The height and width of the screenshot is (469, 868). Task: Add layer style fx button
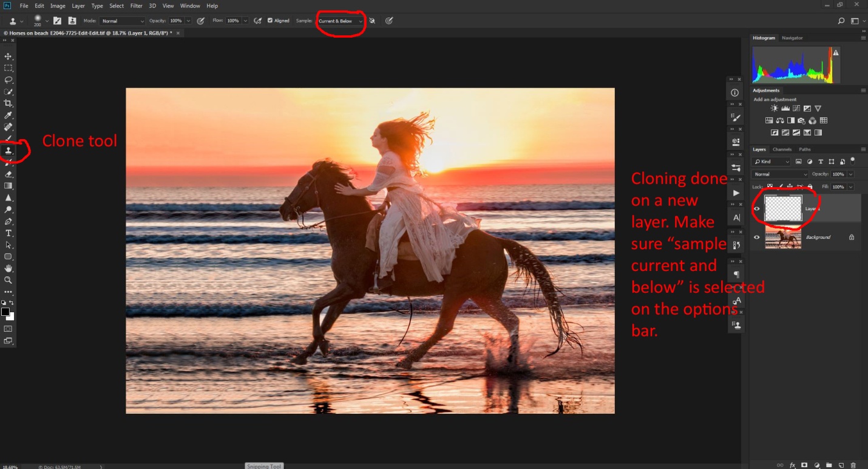coord(792,465)
